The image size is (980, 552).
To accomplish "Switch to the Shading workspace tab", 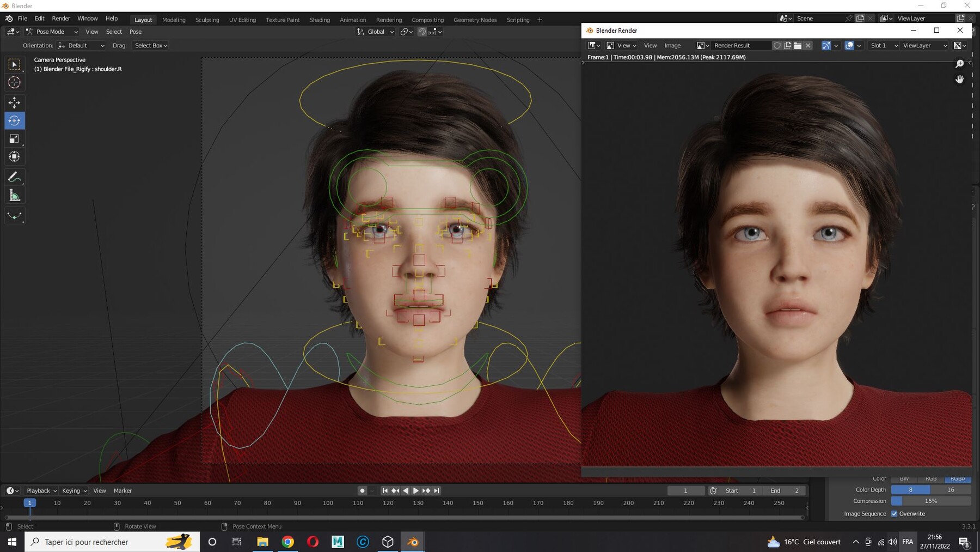I will click(x=320, y=20).
